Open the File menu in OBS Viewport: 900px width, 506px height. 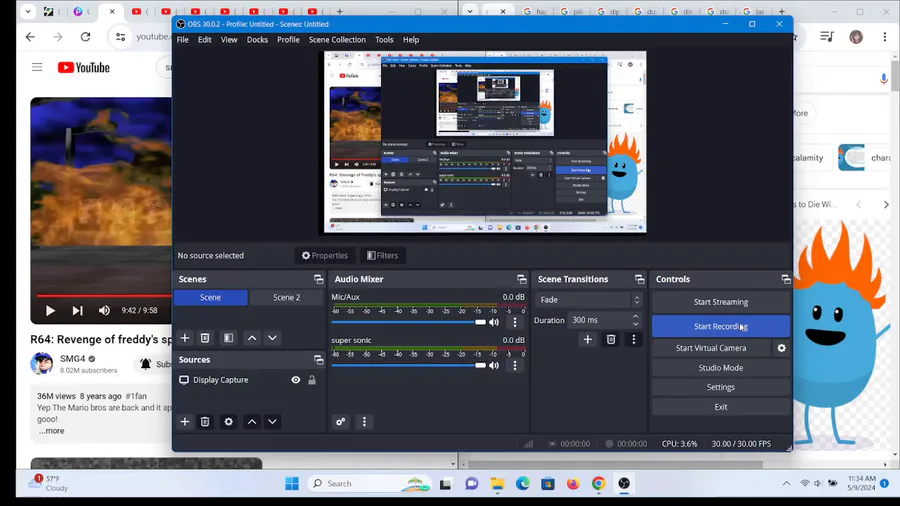(183, 40)
